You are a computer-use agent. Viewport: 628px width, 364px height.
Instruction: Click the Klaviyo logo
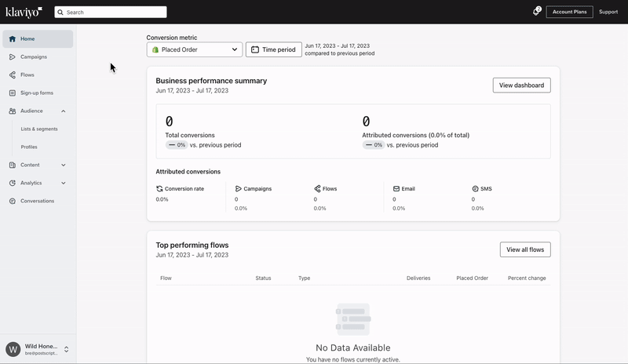[x=24, y=12]
